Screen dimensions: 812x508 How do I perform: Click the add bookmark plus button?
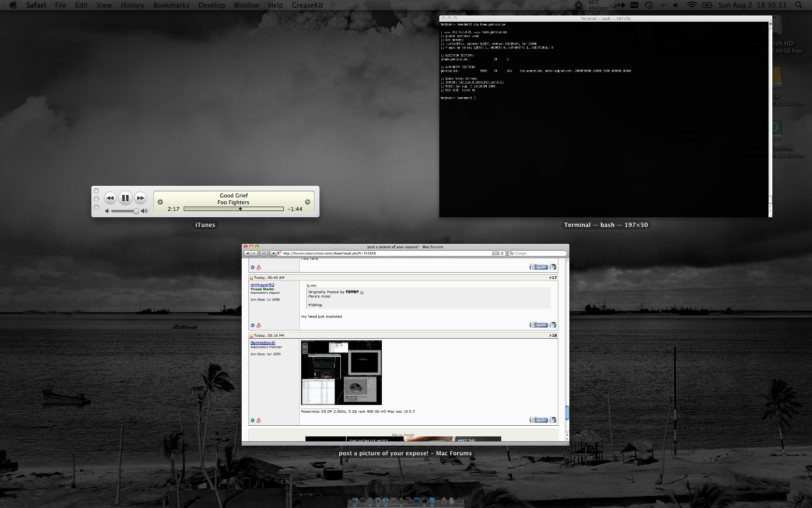pos(273,253)
